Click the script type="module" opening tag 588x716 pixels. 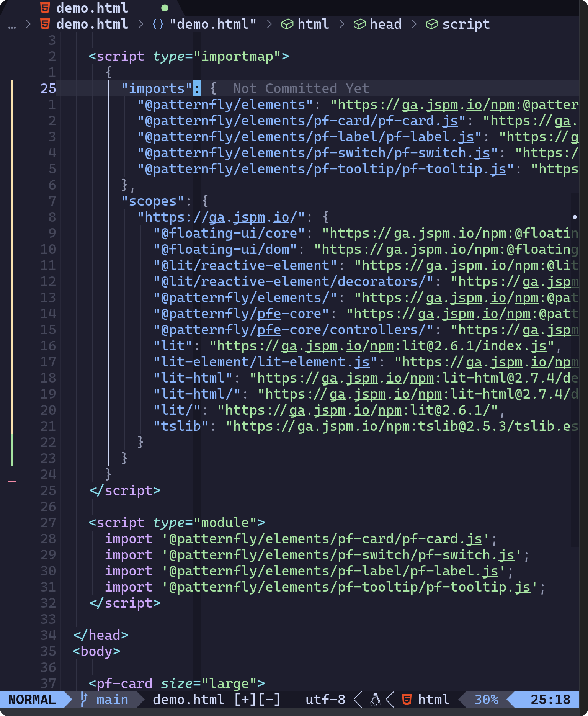177,523
